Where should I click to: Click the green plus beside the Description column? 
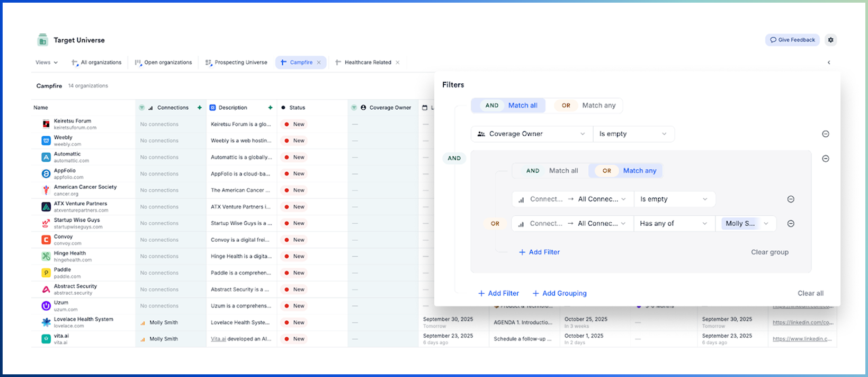(x=270, y=108)
